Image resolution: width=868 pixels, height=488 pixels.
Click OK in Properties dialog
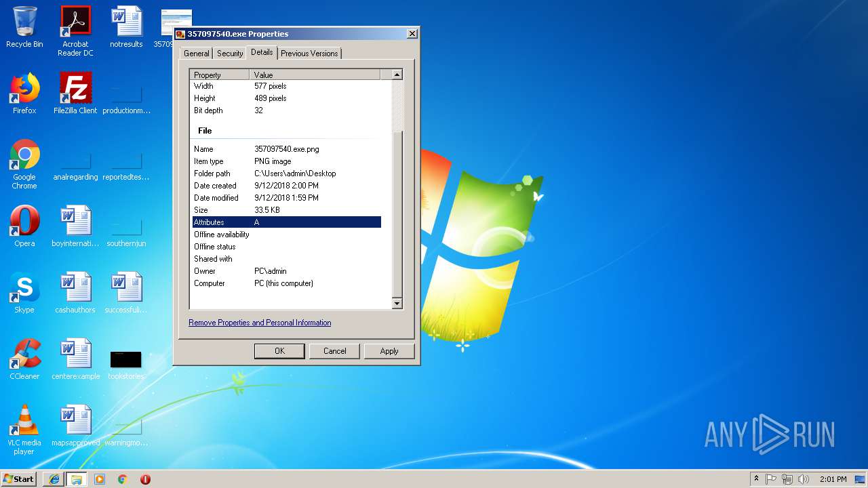coord(279,351)
